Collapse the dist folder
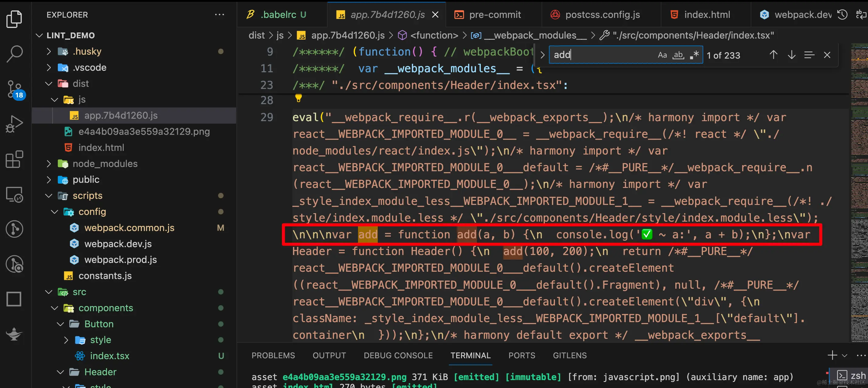 tap(49, 83)
